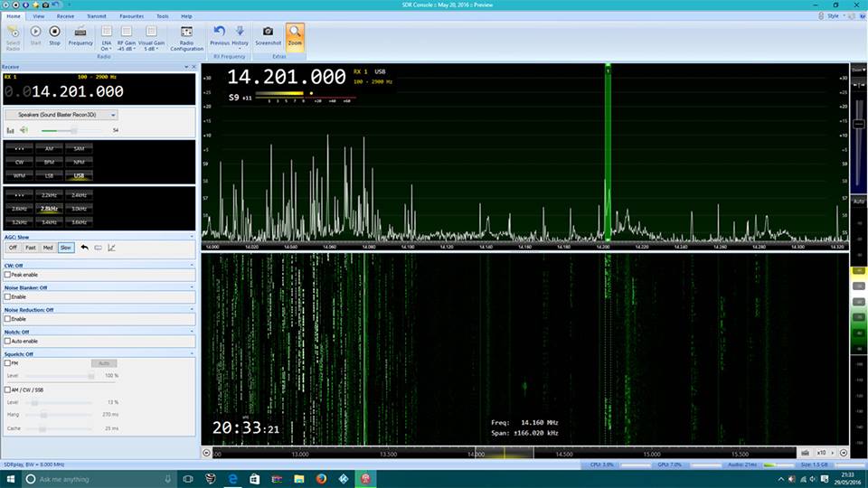Open the Favourites ribbon tab
Screen dimensions: 868x488
(x=131, y=16)
